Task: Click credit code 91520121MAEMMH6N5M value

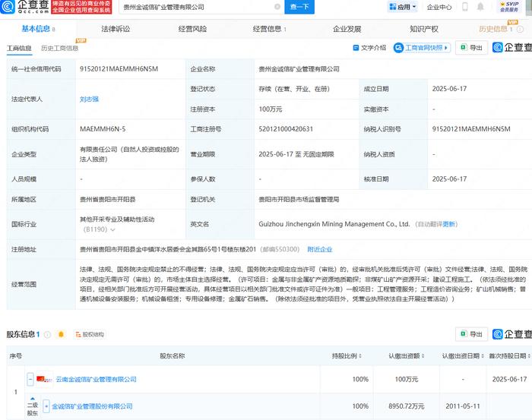Action: pos(119,69)
